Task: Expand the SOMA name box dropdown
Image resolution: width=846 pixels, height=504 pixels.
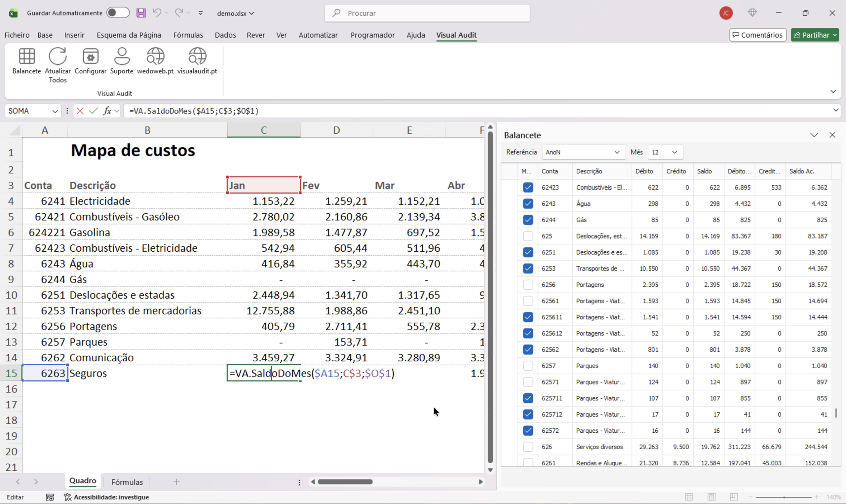Action: tap(55, 111)
